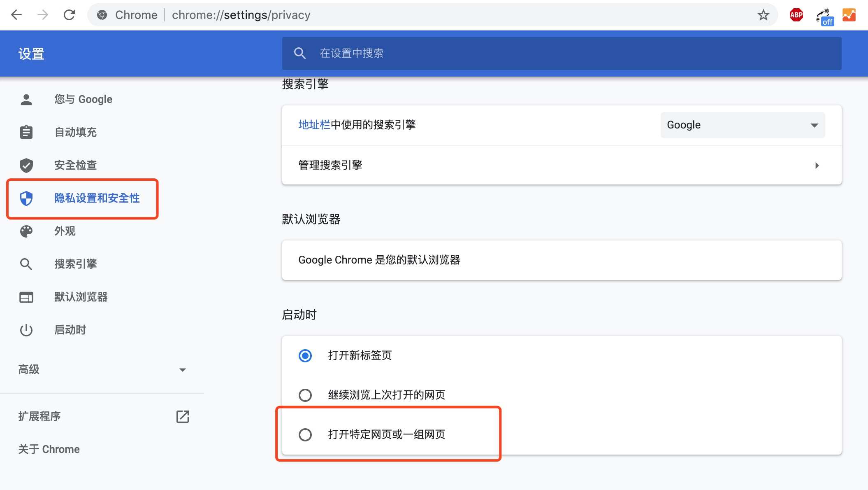Click the shield check icon beside 安全检查
This screenshot has width=868, height=490.
(x=26, y=165)
